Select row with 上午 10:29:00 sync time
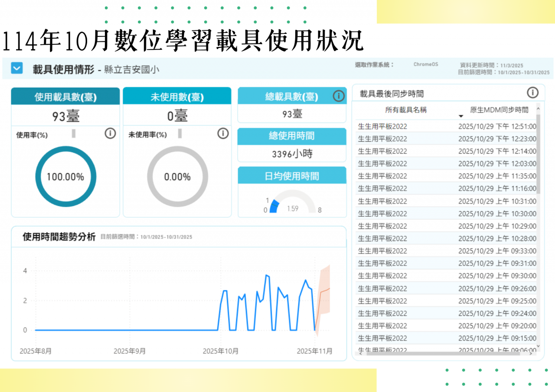The height and width of the screenshot is (392, 555). click(x=446, y=226)
